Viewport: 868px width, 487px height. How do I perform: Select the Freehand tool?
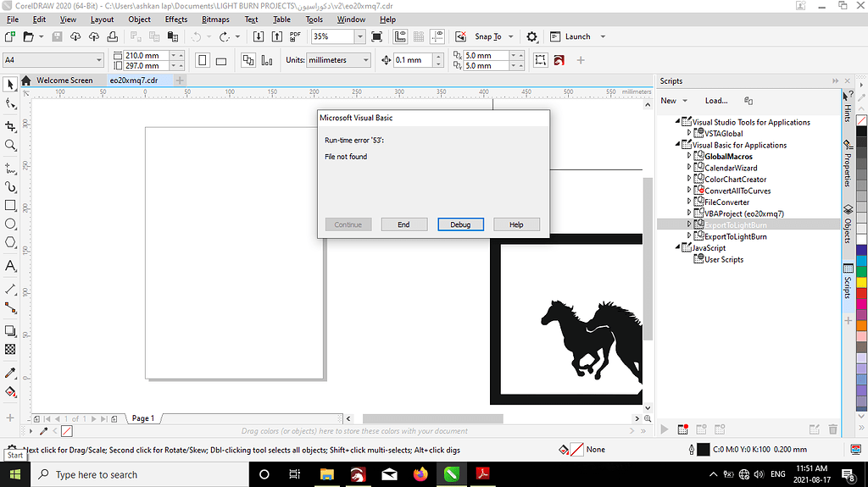point(10,169)
